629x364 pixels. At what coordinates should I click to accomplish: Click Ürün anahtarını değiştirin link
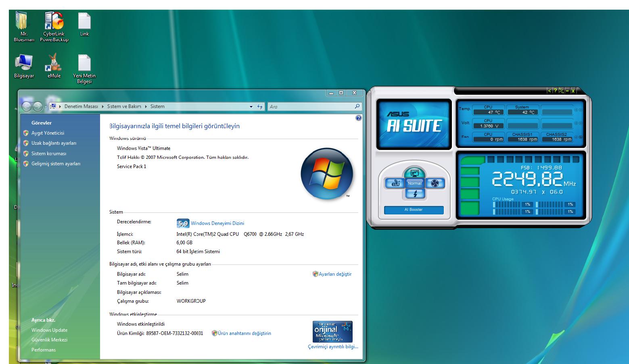(244, 333)
